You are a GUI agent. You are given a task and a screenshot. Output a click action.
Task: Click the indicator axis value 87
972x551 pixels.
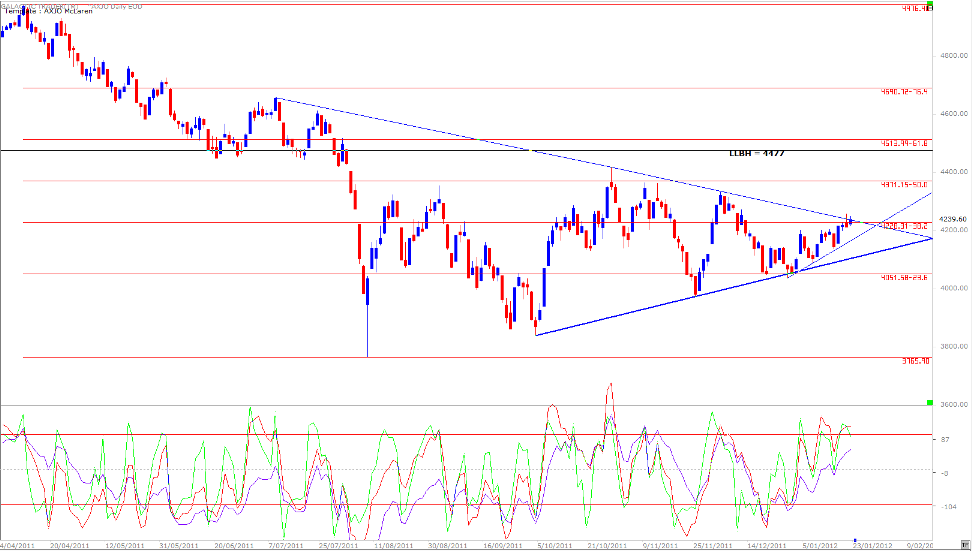coord(945,439)
